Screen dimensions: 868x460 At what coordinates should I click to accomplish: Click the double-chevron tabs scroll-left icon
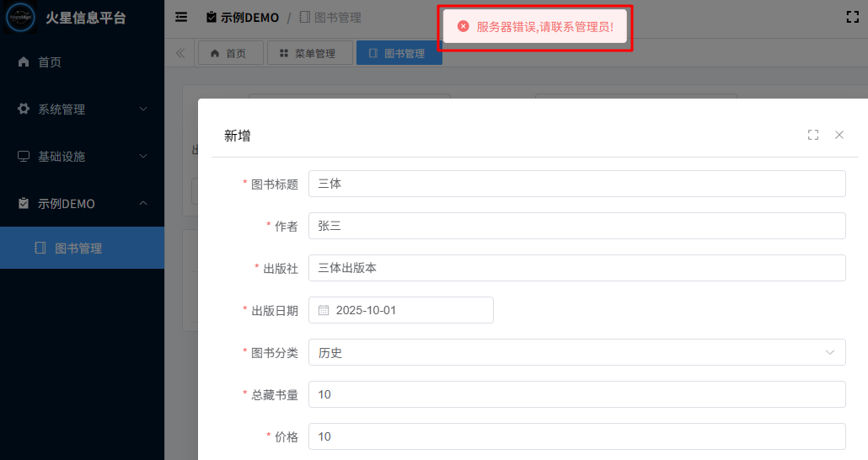click(180, 53)
